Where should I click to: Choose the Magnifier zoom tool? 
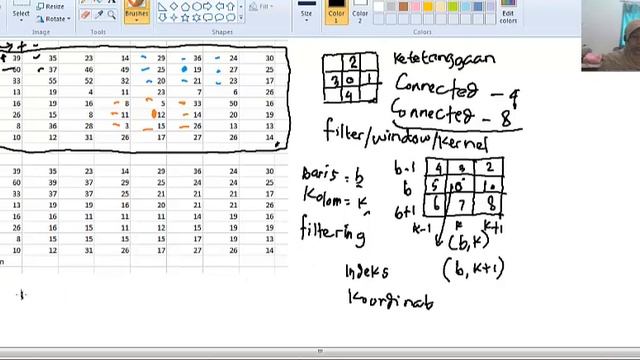tap(111, 15)
